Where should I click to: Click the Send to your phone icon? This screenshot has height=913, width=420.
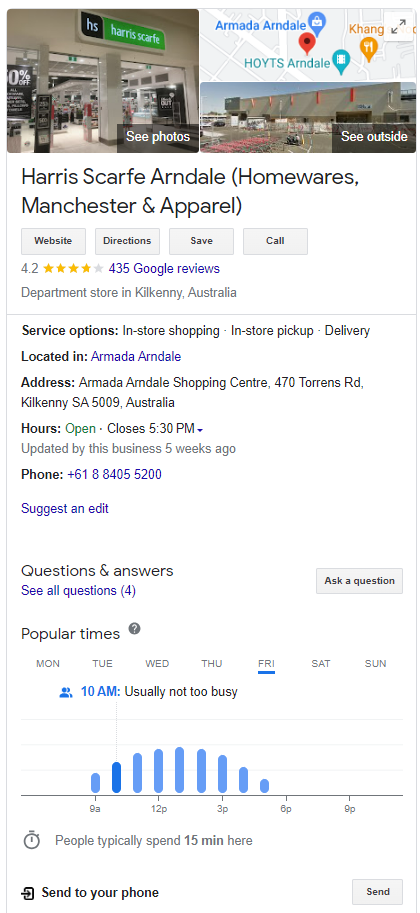click(27, 893)
